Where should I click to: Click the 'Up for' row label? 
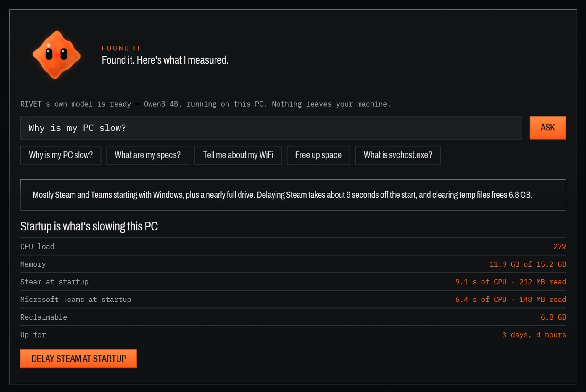(x=33, y=335)
